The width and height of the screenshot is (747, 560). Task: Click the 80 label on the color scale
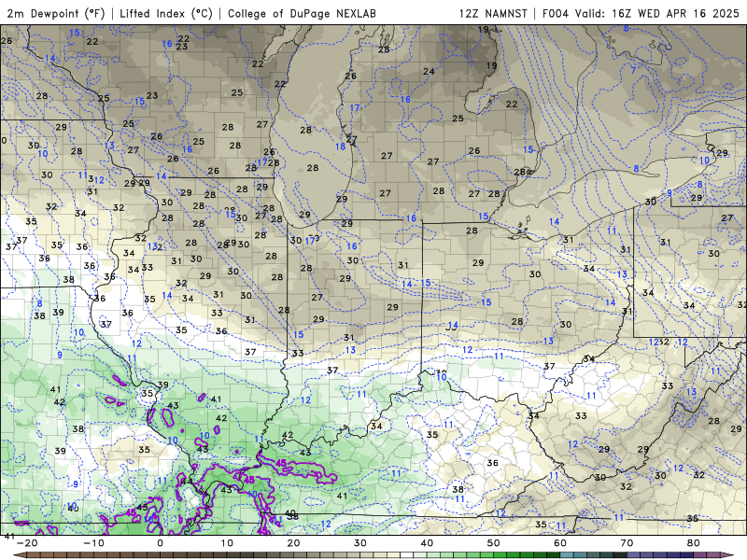click(x=694, y=543)
